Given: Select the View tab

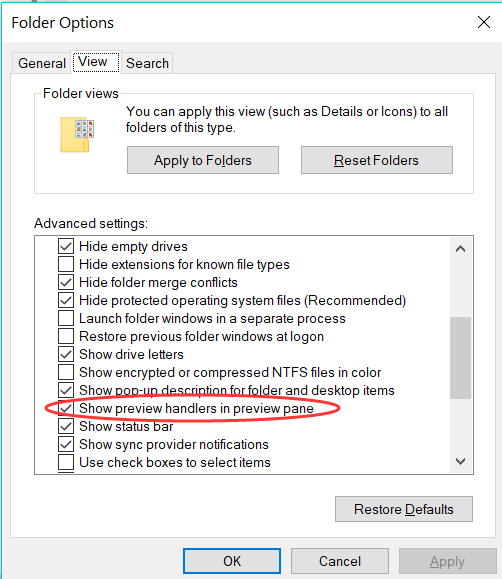Looking at the screenshot, I should (96, 62).
